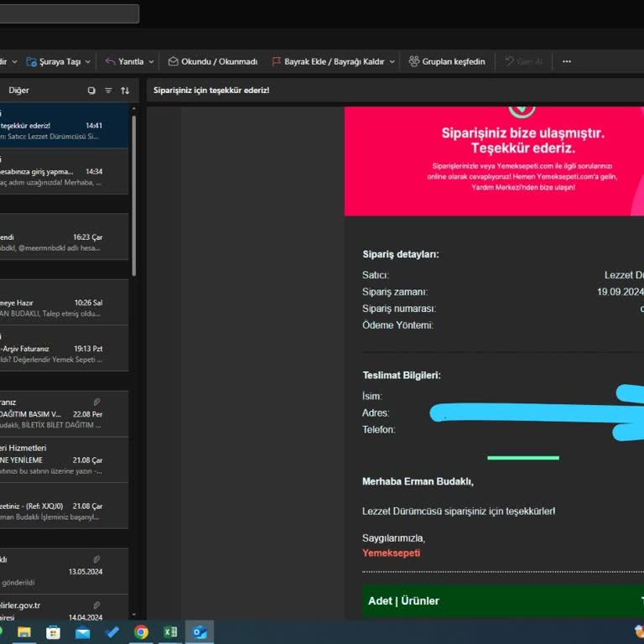
Task: Expand the Bayrak Ekle dropdown arrow
Action: pos(392,62)
